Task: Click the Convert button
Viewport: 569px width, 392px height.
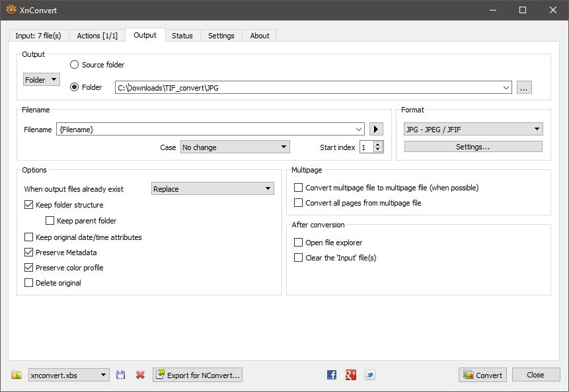Action: (482, 375)
